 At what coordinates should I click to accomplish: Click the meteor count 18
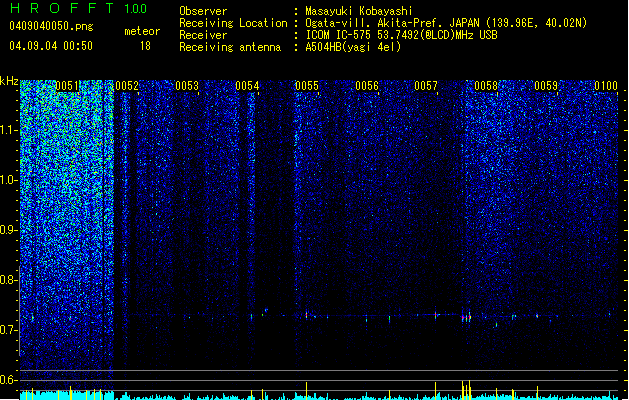pyautogui.click(x=145, y=46)
